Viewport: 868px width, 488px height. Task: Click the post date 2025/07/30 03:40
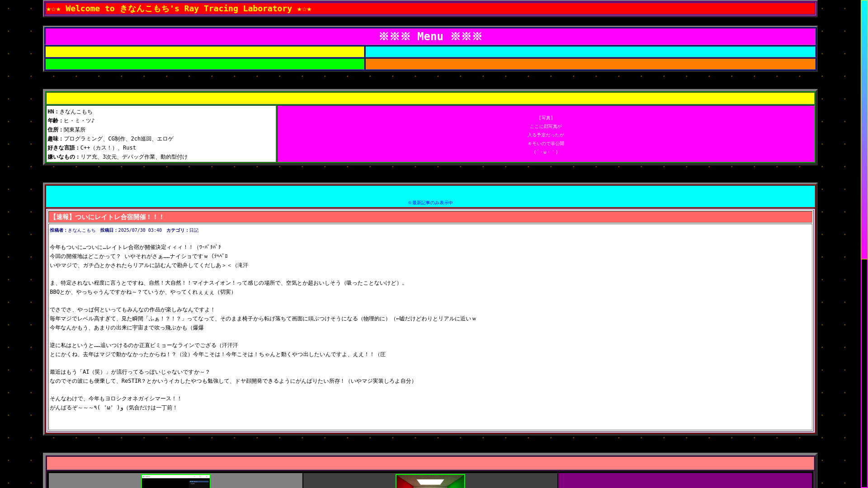pyautogui.click(x=140, y=230)
